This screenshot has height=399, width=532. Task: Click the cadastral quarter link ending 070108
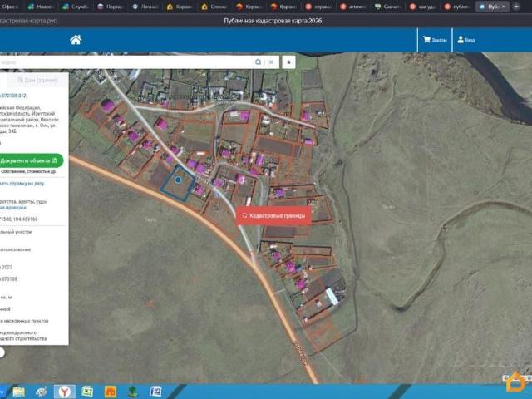coord(9,279)
